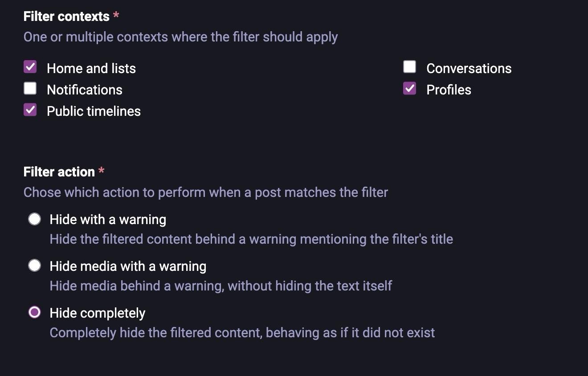Click the 'Hide media with a warning' option label
Image resolution: width=588 pixels, height=376 pixels.
[x=128, y=266]
